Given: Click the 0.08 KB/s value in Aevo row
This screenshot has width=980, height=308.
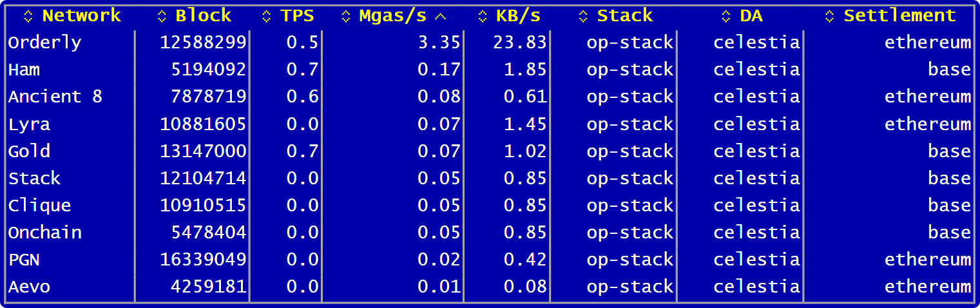Looking at the screenshot, I should click(x=526, y=286).
